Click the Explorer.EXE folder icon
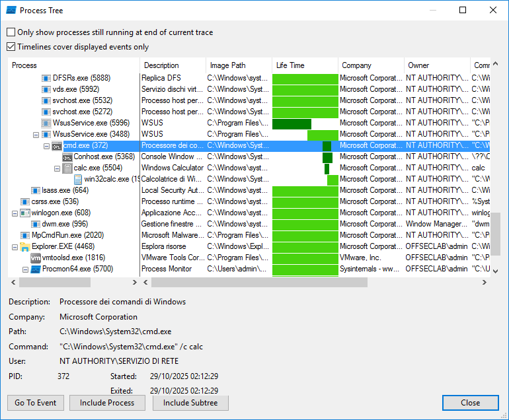 point(25,247)
